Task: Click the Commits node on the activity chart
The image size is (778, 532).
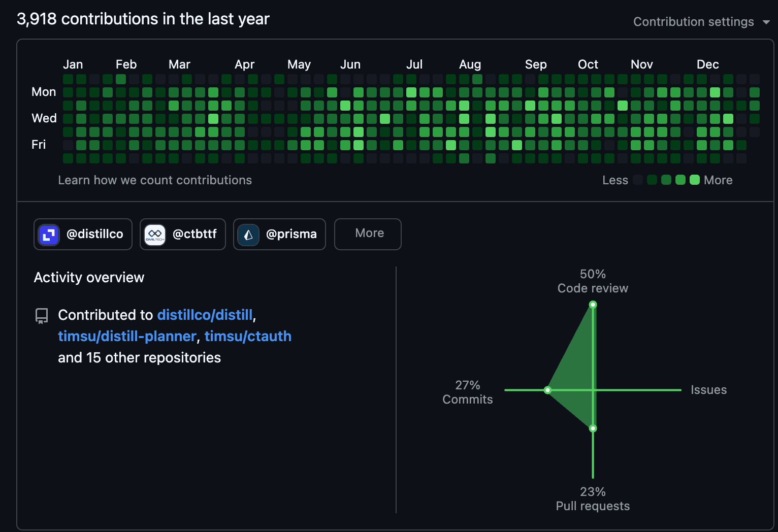Action: click(547, 390)
